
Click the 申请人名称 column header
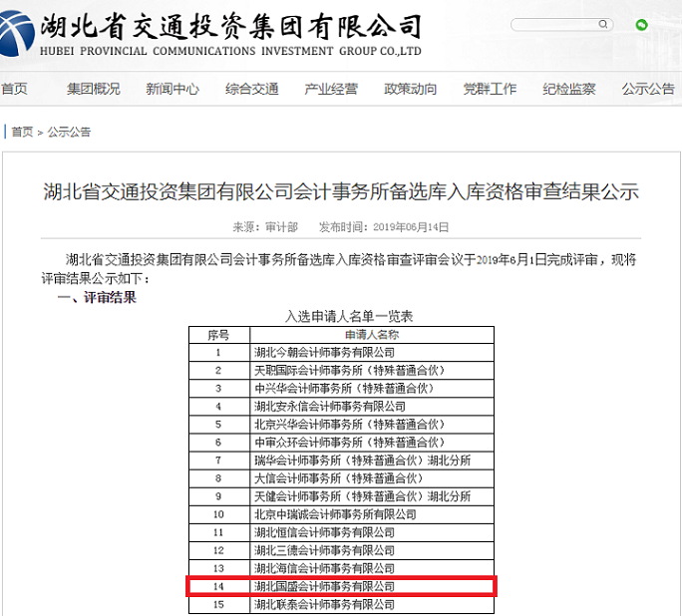[x=372, y=335]
